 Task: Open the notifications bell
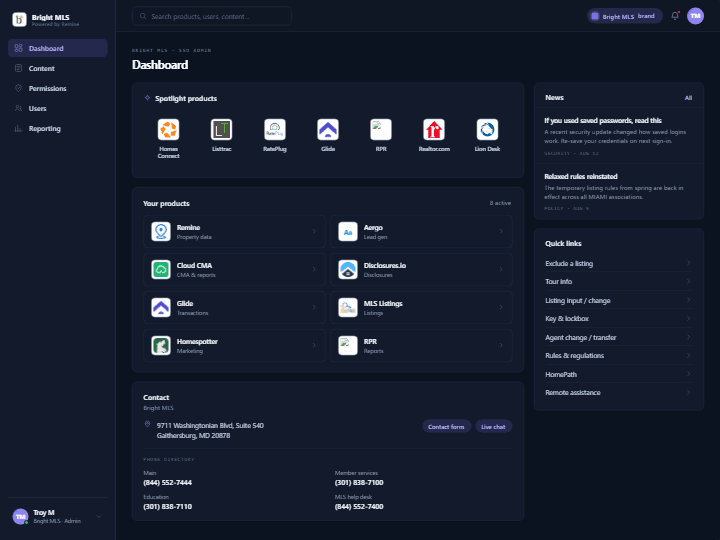(675, 16)
